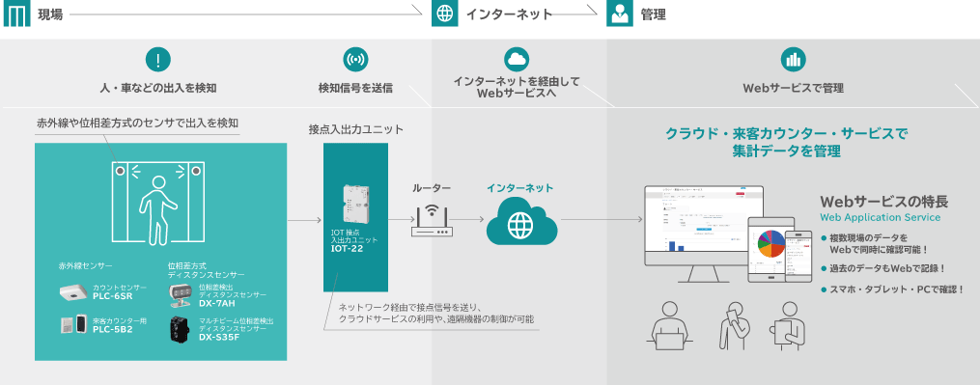
Task: Click the インターネット header label
Action: (x=510, y=15)
